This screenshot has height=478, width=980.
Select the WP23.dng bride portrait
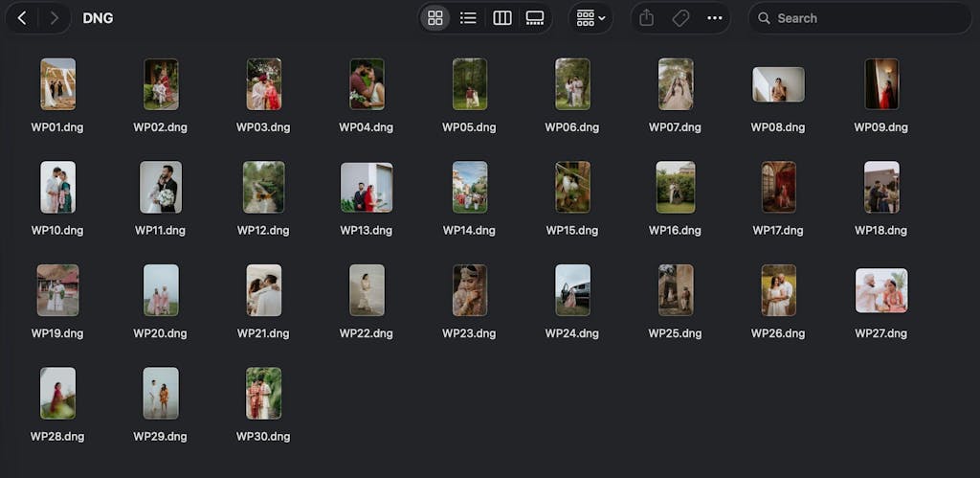coord(469,290)
